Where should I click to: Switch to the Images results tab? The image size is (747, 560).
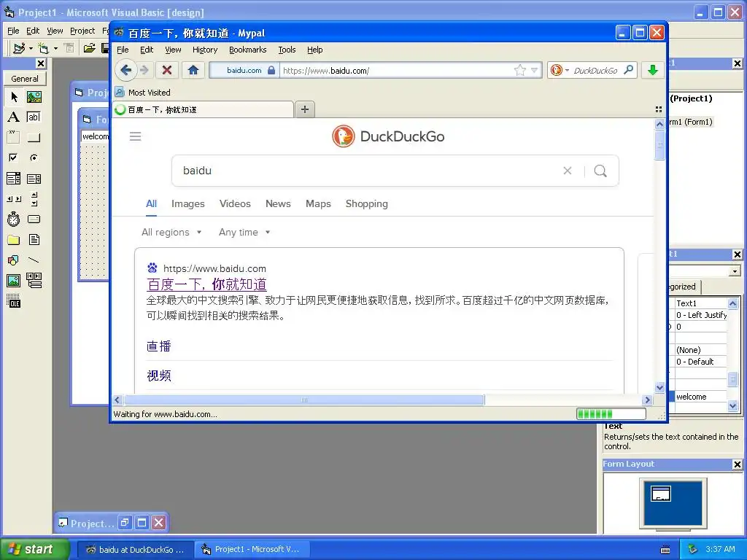187,204
